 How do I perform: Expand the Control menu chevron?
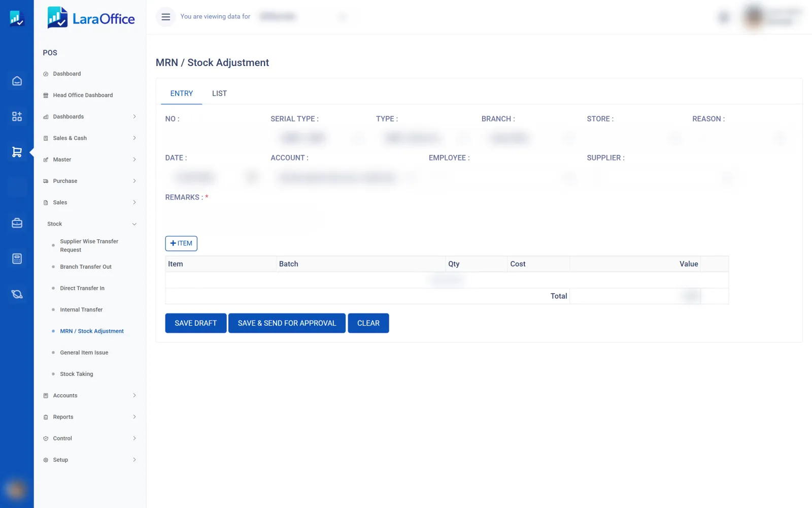click(x=134, y=438)
